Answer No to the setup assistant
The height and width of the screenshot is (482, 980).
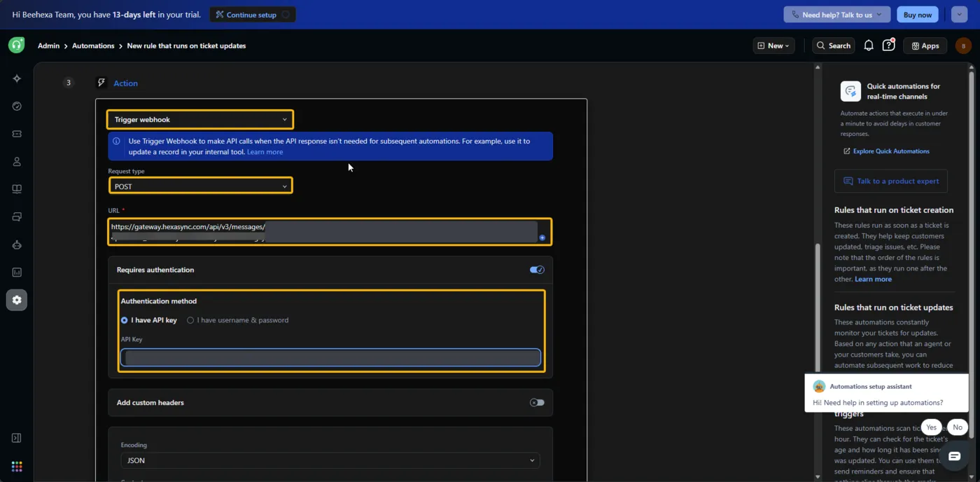click(x=958, y=427)
